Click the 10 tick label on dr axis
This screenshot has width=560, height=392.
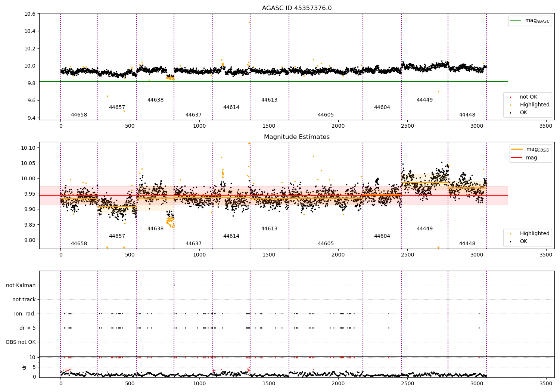point(32,357)
